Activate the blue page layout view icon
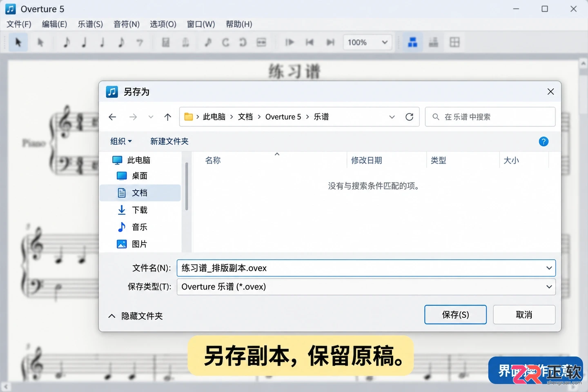588x392 pixels. point(412,42)
